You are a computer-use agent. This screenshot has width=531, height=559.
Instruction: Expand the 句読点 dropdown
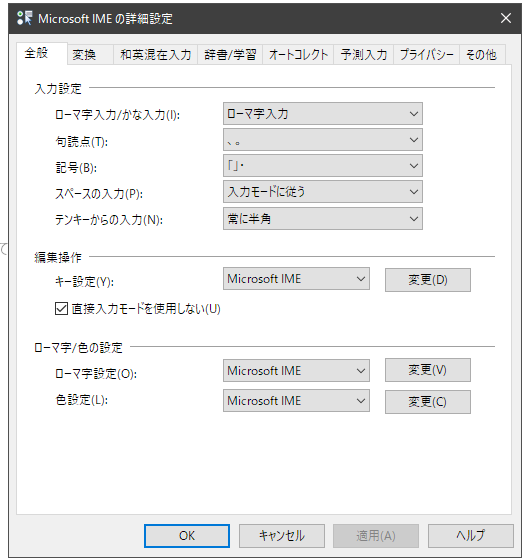[x=323, y=140]
